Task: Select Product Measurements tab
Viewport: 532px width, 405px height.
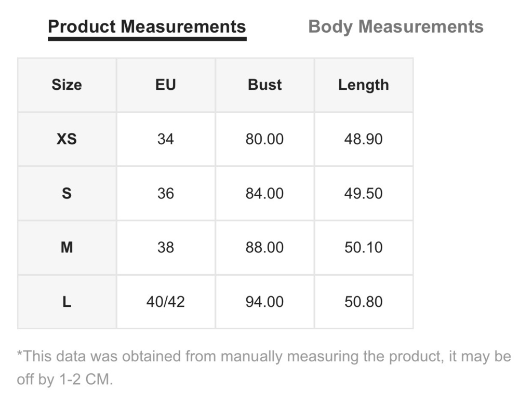Action: [147, 26]
